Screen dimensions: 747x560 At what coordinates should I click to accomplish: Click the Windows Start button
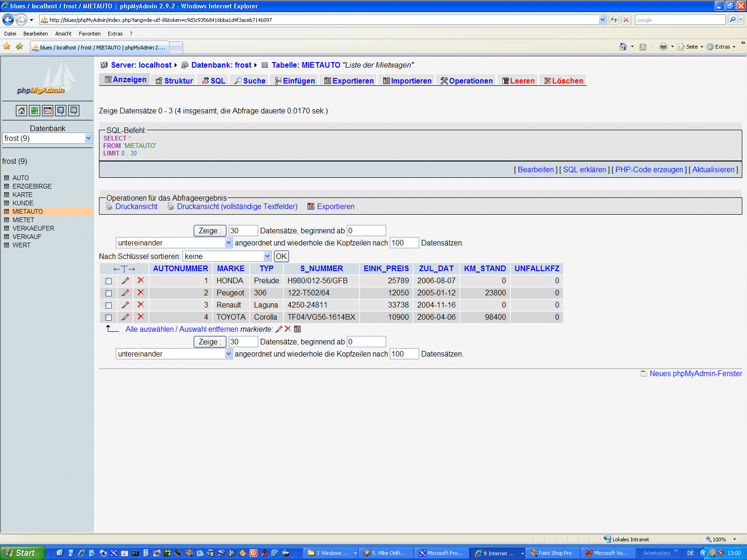coord(22,553)
